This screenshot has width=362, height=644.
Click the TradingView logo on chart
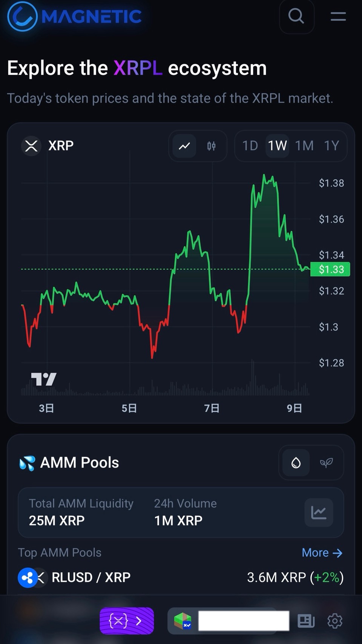44,379
